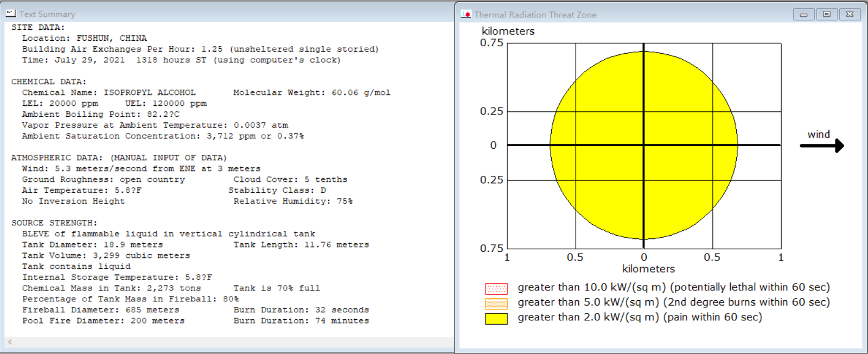
Task: Click the Text Summary scrollbar left arrow
Action: click(x=10, y=342)
